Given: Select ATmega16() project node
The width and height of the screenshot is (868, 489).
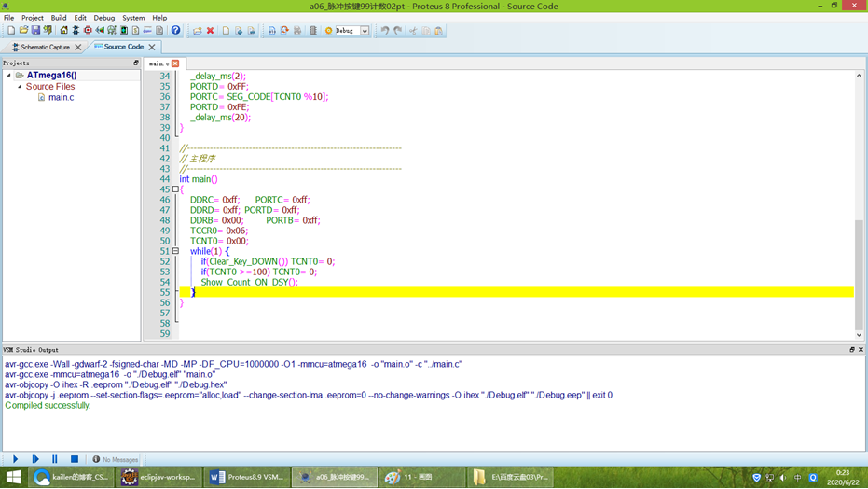Looking at the screenshot, I should (x=51, y=76).
